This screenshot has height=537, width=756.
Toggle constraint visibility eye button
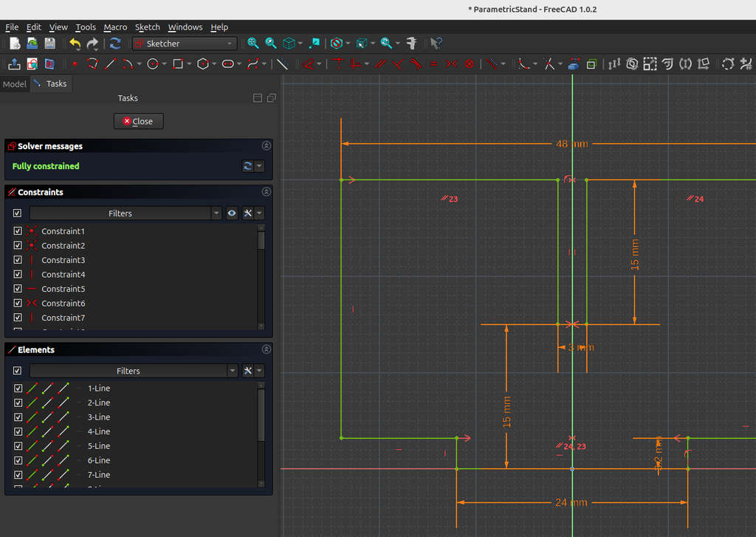click(232, 213)
